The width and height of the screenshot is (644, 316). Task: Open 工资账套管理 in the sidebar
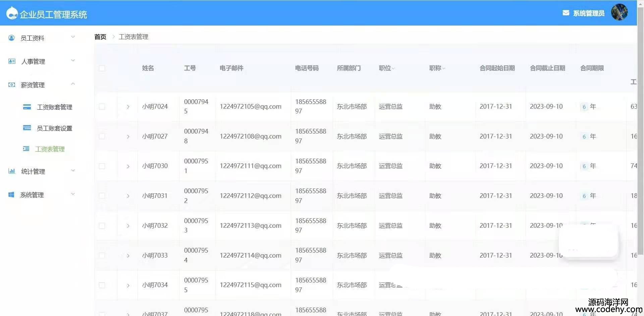coord(54,107)
